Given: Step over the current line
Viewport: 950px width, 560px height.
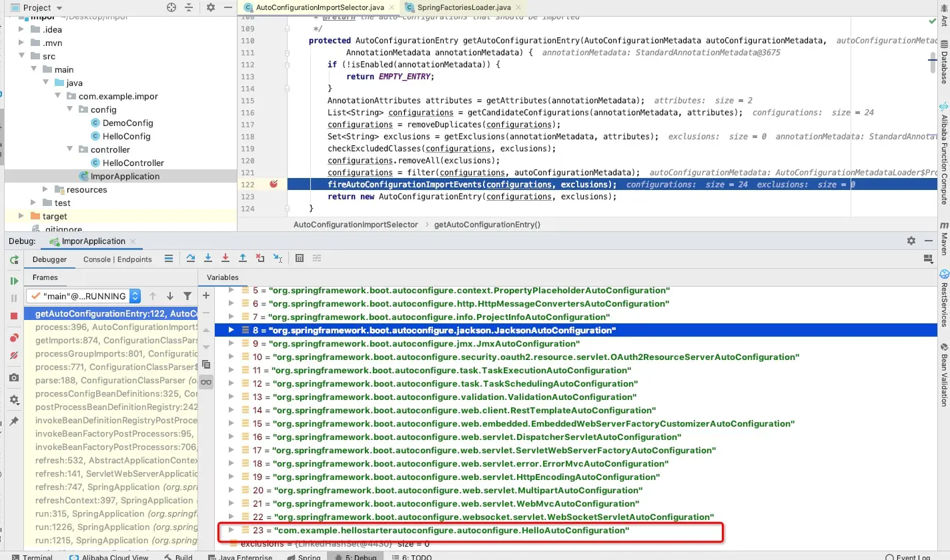Looking at the screenshot, I should coord(191,259).
